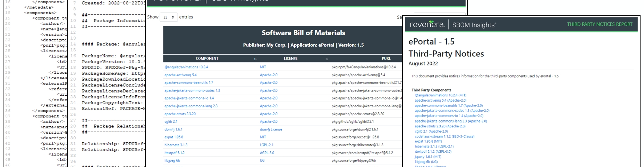Click PURL text pkg:maven/com.itextpdf/itextpdf@5.1.2
Image resolution: width=644 pixels, height=167 pixels.
pos(363,153)
